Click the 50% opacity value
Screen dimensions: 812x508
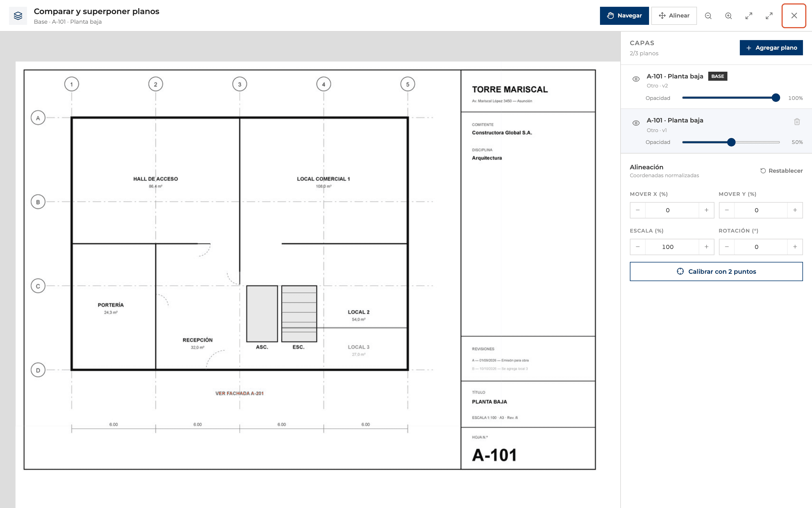[x=797, y=142]
